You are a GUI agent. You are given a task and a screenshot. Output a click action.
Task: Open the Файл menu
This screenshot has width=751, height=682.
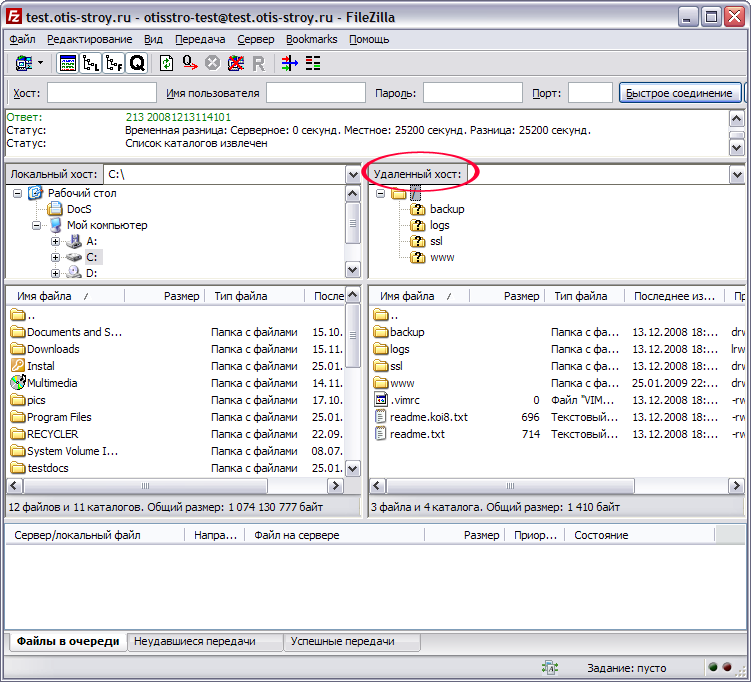point(22,39)
